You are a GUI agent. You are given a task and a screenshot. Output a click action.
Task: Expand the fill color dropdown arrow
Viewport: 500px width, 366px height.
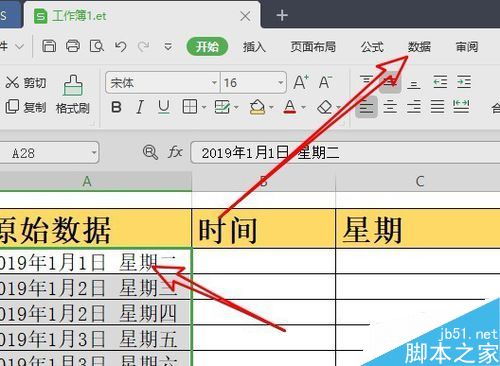click(x=271, y=107)
